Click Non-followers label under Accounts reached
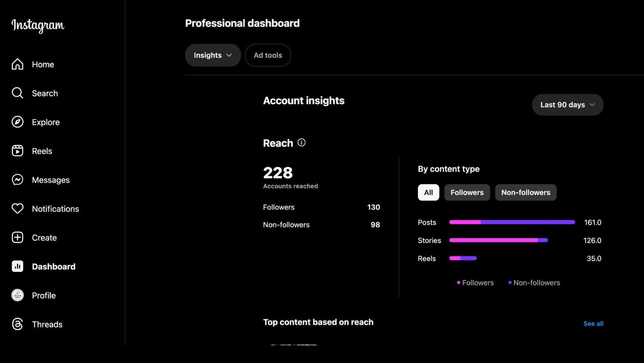Image resolution: width=644 pixels, height=363 pixels. (286, 225)
